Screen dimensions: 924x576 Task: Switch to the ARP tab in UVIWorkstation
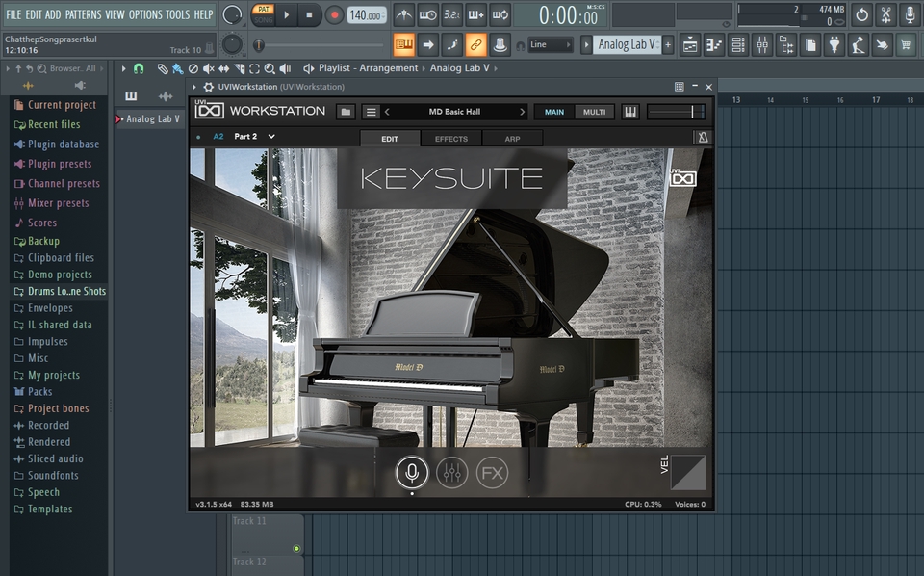click(512, 139)
